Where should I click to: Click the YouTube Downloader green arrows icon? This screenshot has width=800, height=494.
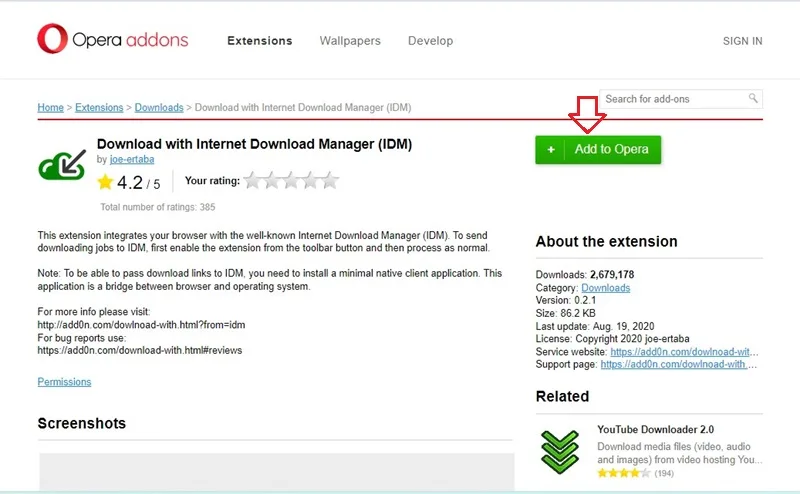(560, 452)
